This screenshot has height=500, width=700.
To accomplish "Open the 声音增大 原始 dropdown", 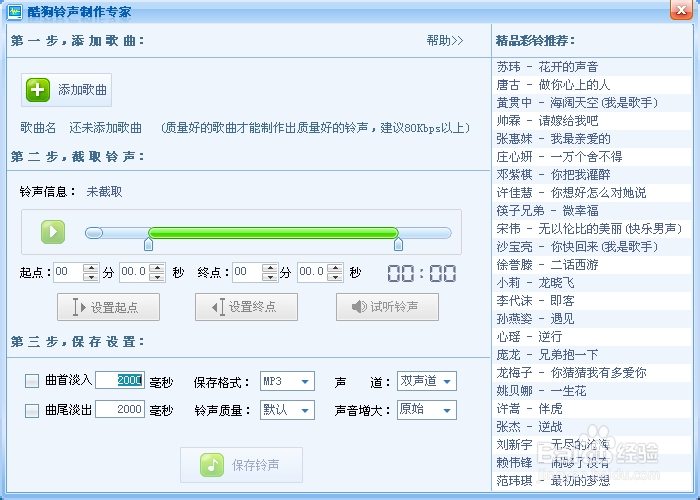I will [427, 410].
